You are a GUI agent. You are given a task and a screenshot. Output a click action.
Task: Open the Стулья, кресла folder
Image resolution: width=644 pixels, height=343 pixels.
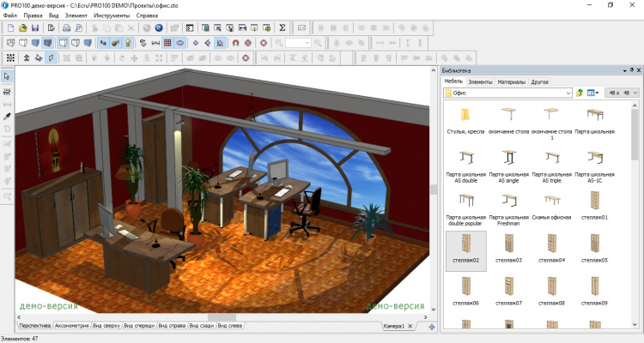pos(466,120)
